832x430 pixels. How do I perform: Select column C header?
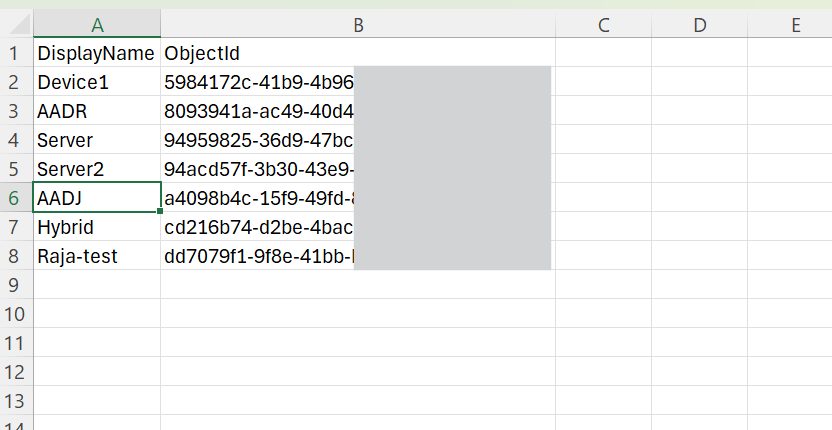603,24
